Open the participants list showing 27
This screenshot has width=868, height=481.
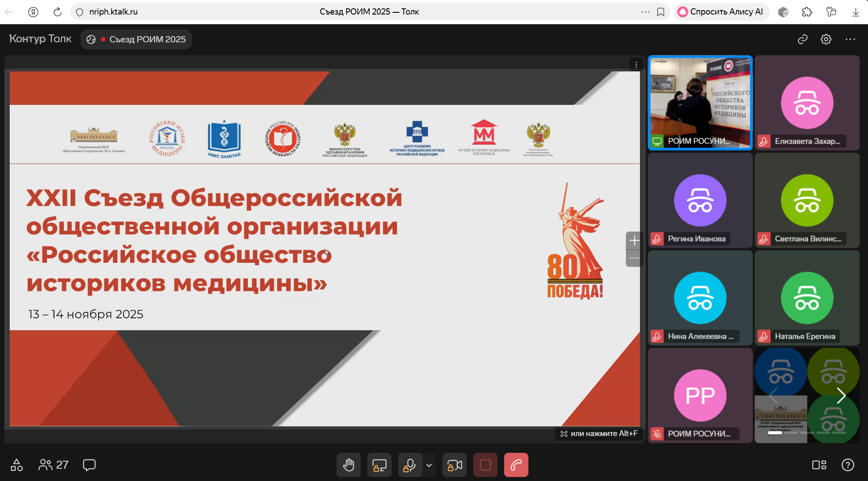tap(53, 465)
